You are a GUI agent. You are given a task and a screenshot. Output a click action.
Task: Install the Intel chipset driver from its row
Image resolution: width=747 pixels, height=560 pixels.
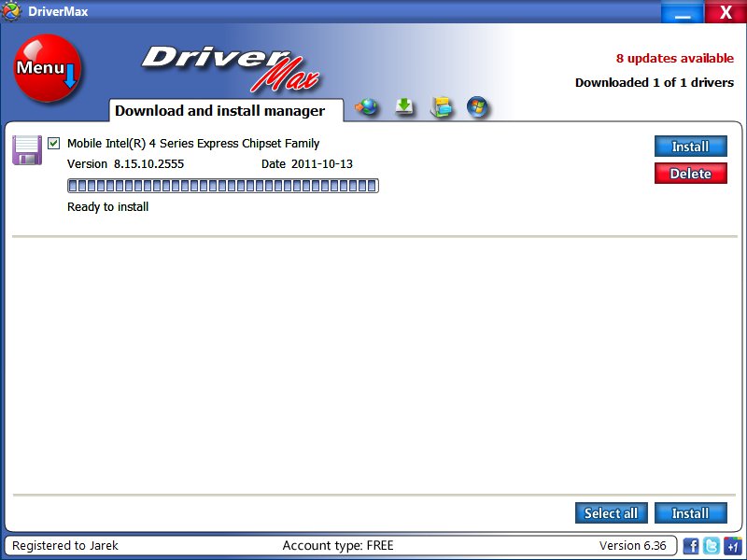click(691, 147)
